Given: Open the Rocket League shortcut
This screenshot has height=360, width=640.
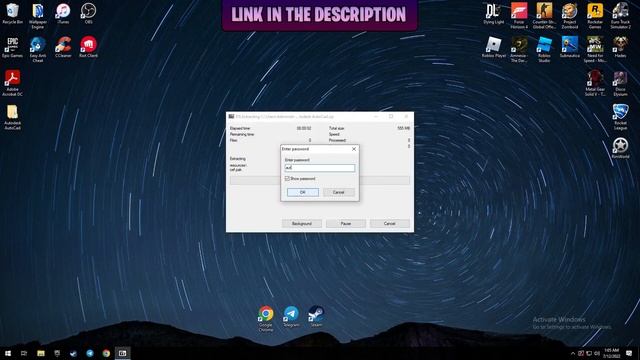Looking at the screenshot, I should coord(620,117).
